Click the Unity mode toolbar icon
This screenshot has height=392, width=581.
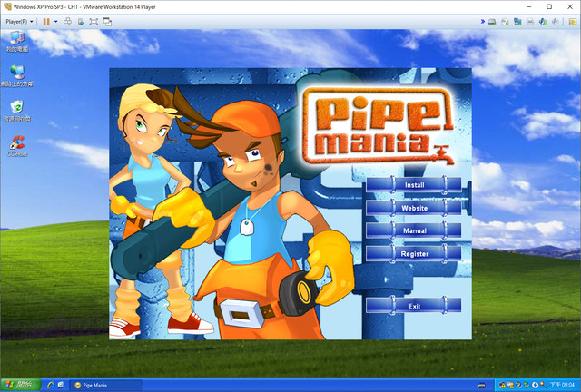[x=81, y=22]
